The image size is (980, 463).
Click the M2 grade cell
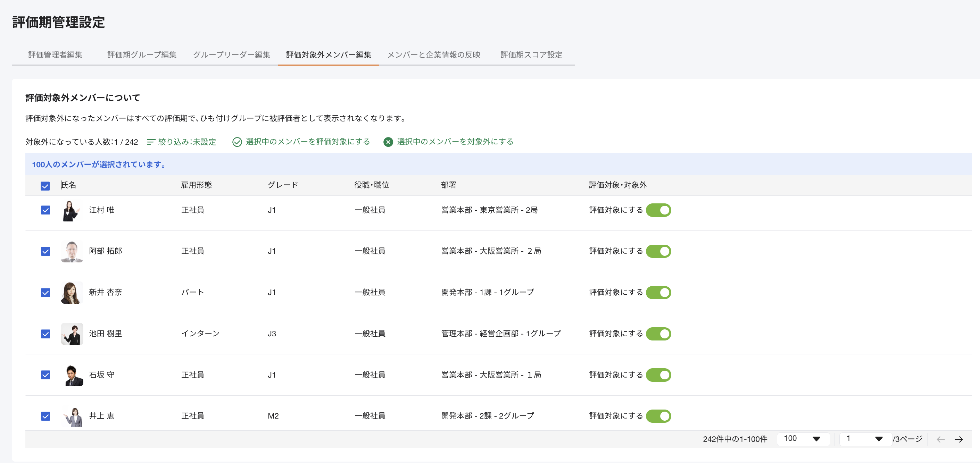click(x=273, y=416)
